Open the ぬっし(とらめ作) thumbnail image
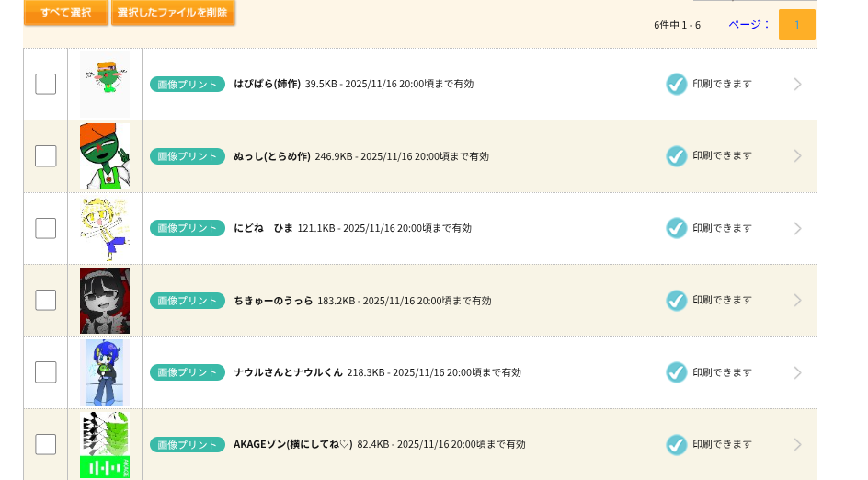 tap(105, 156)
